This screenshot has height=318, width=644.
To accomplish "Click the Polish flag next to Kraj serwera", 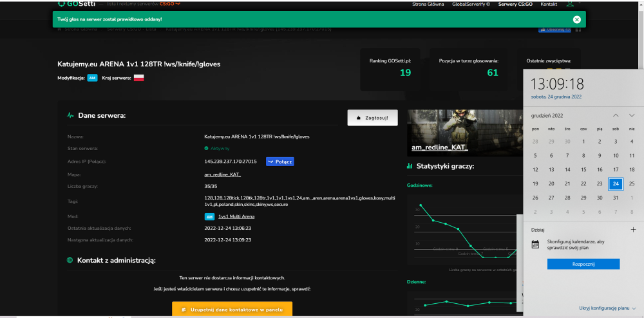I will click(139, 78).
